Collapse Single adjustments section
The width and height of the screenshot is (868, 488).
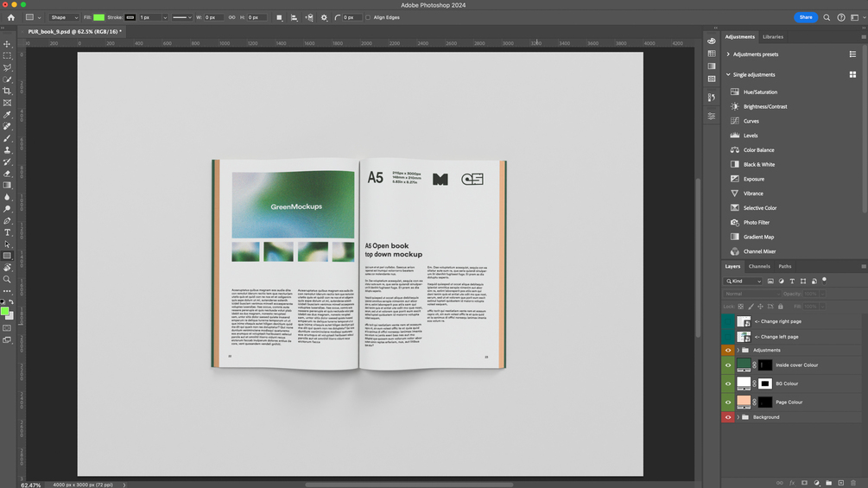728,74
